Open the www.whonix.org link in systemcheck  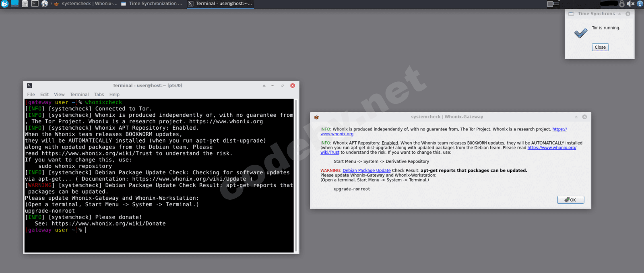[x=337, y=134]
